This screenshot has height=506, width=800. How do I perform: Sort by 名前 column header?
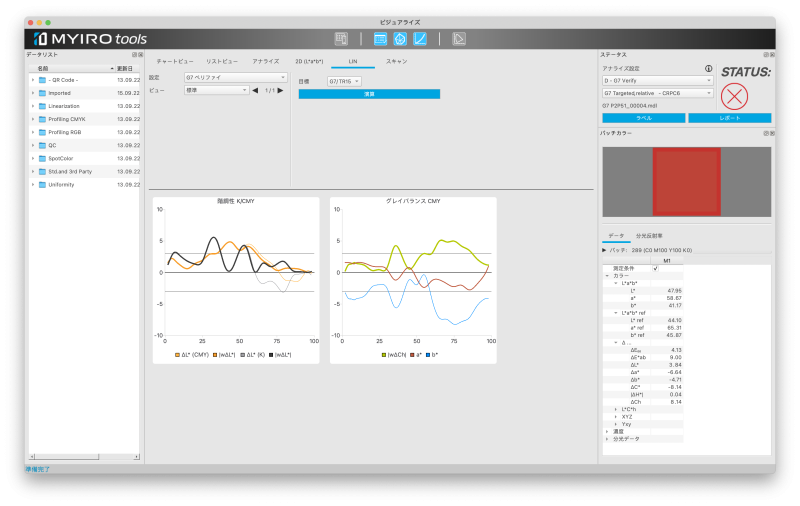pos(72,68)
